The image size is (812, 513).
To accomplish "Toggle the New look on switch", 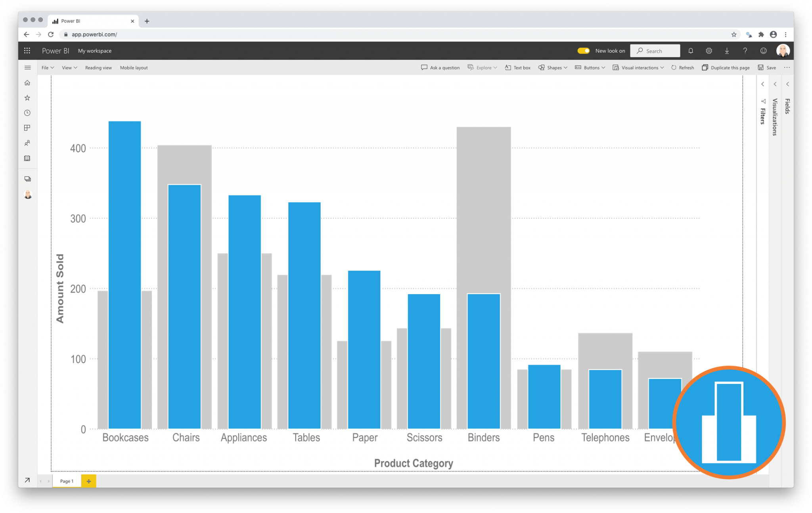I will (582, 51).
